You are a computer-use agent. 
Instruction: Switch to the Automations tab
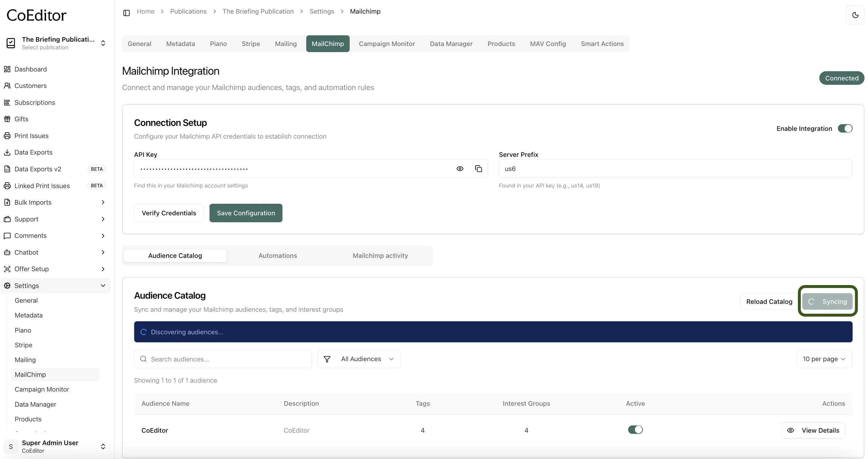278,256
